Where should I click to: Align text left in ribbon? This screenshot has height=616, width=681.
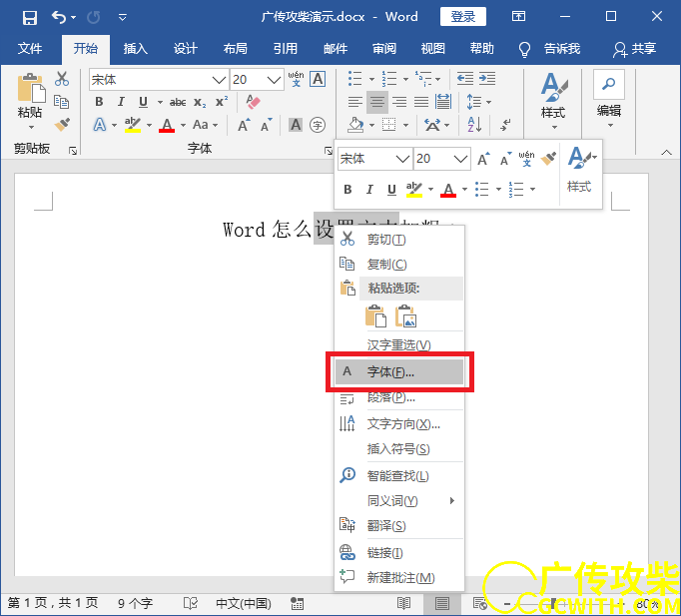coord(355,102)
